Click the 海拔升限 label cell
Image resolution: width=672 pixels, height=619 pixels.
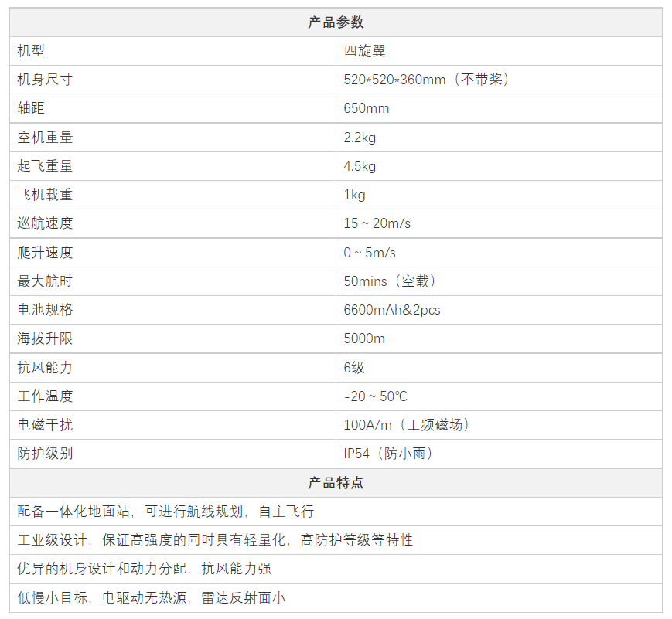click(45, 338)
